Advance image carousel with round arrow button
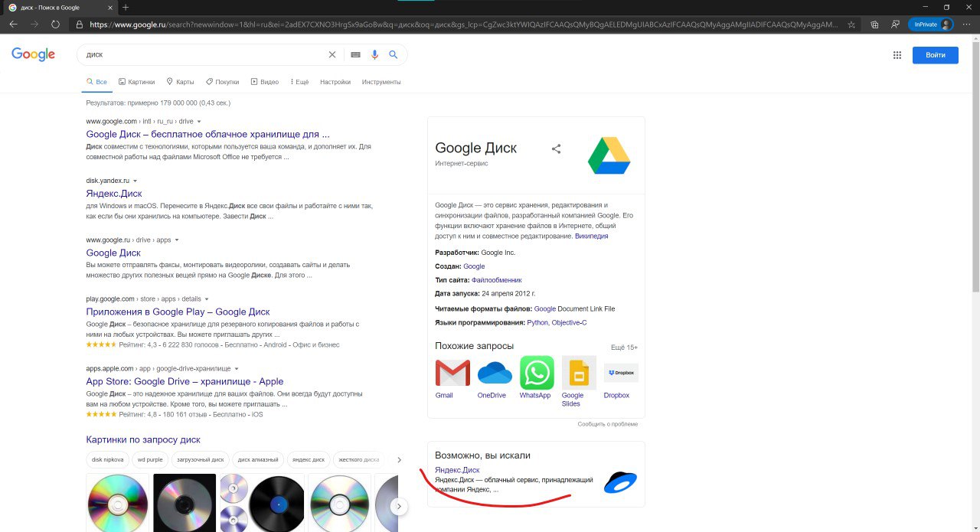 tap(398, 506)
